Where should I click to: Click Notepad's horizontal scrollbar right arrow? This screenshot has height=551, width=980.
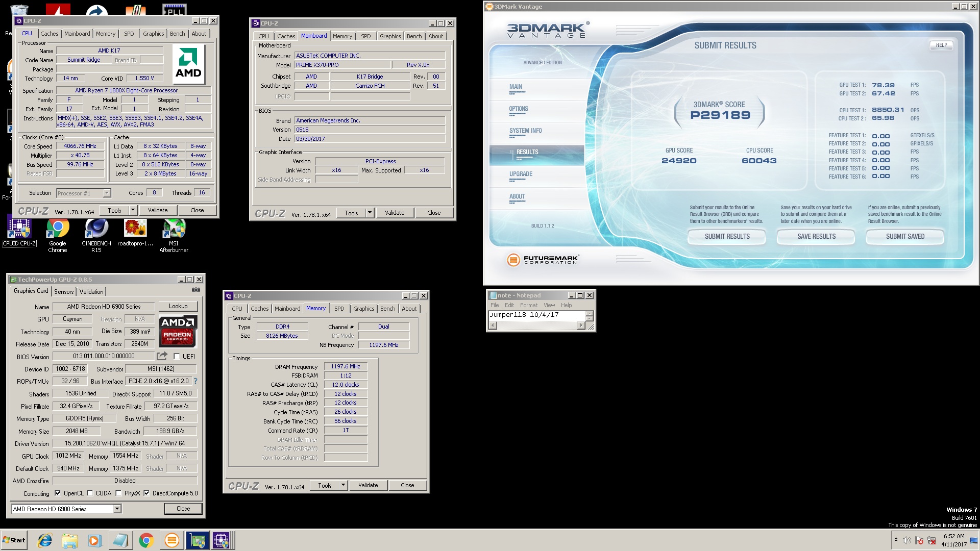[x=581, y=325]
